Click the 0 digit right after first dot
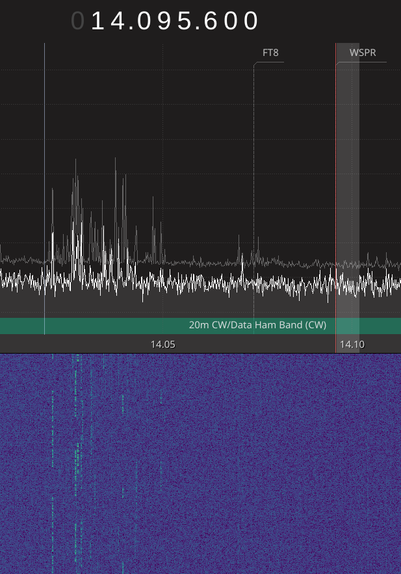This screenshot has width=401, height=574. click(144, 21)
